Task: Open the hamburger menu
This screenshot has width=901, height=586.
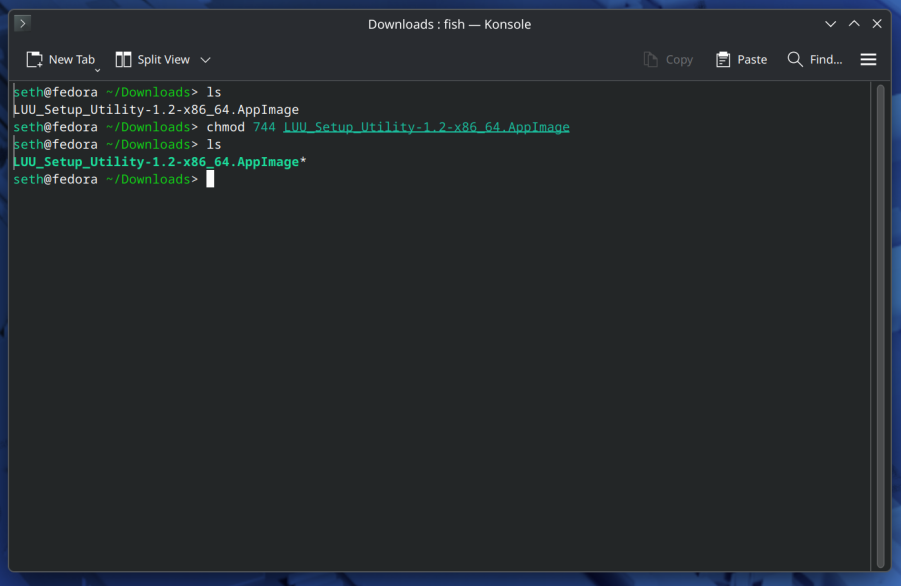Action: [868, 60]
